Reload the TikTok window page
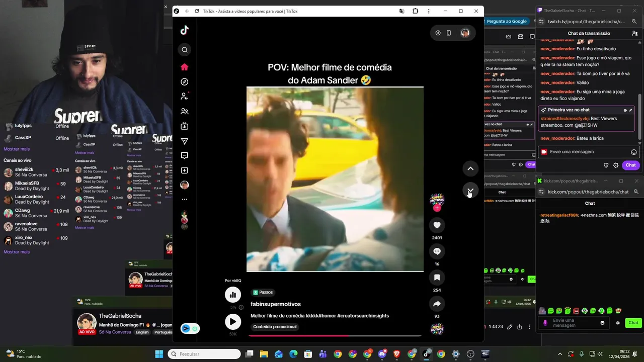The width and height of the screenshot is (644, 362). (197, 11)
